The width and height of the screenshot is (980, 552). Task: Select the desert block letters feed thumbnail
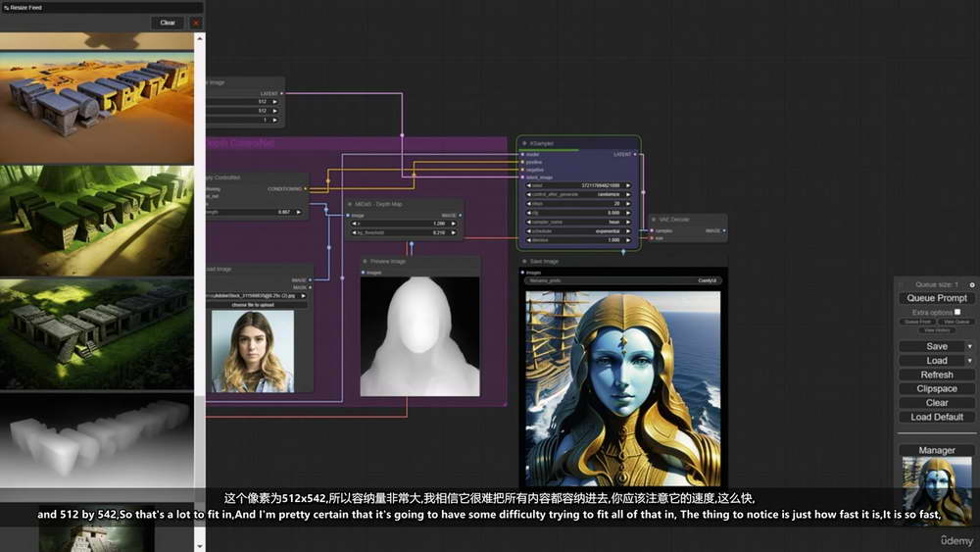pyautogui.click(x=97, y=108)
